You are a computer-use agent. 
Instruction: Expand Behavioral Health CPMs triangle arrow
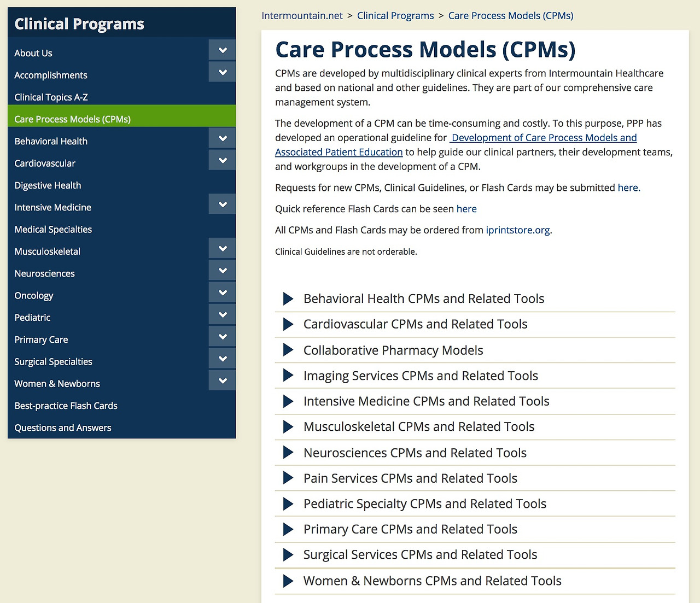coord(288,298)
